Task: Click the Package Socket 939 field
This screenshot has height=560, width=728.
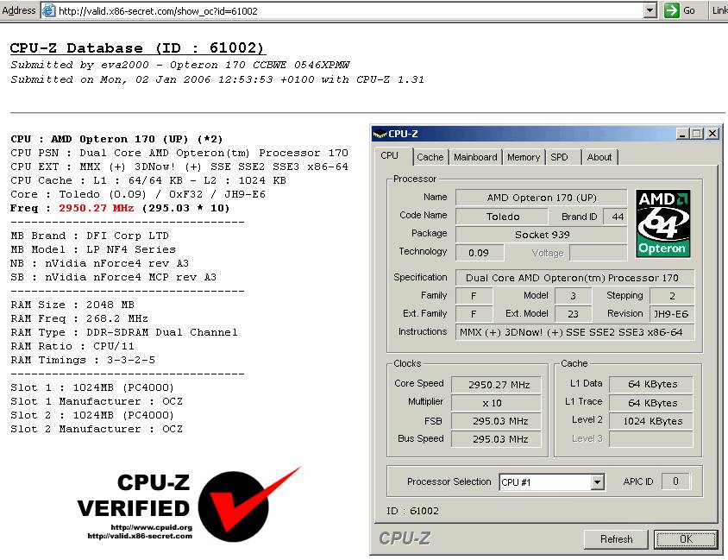Action: [x=542, y=235]
